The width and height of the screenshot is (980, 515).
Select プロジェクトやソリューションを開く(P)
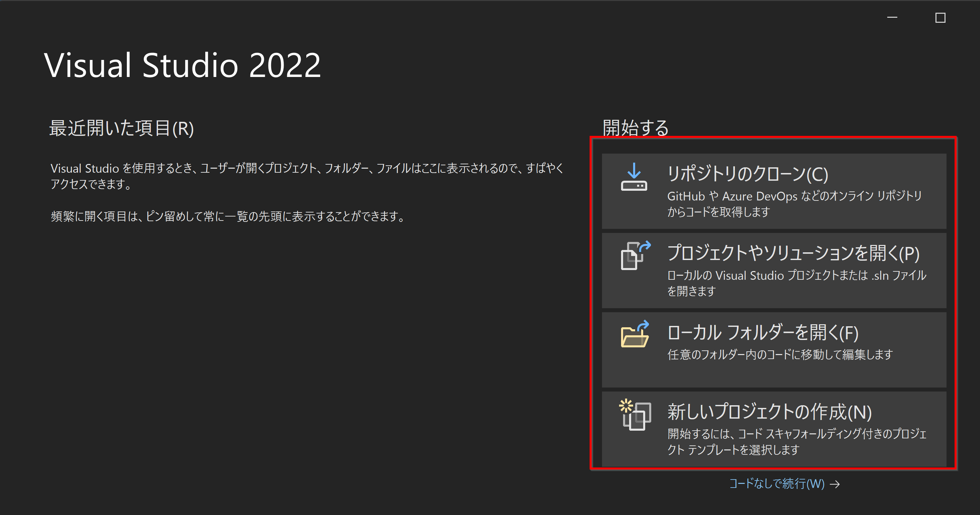pyautogui.click(x=774, y=270)
